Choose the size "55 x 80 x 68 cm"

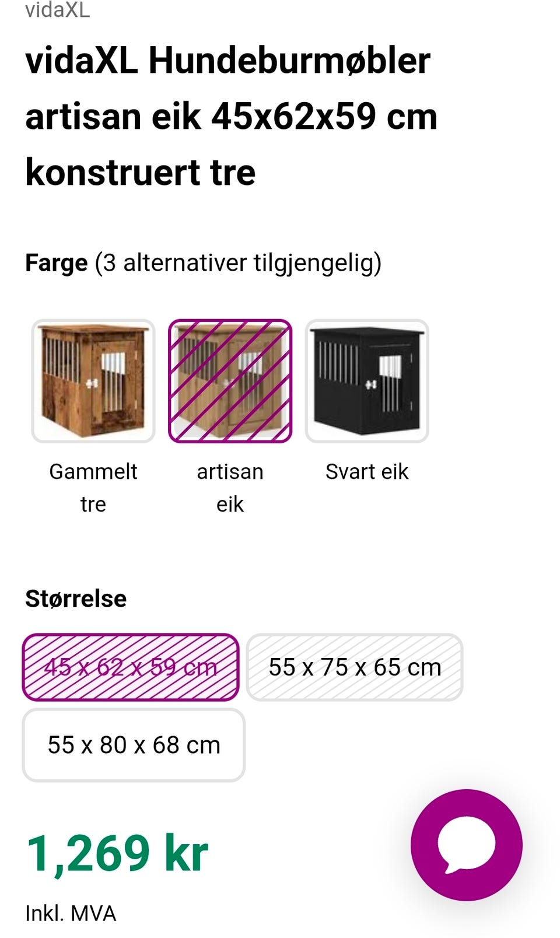[133, 744]
